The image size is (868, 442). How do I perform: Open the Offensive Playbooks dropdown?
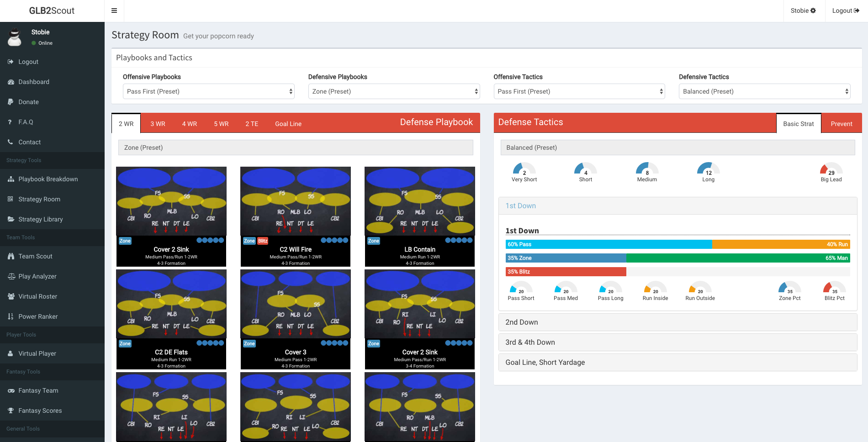click(208, 92)
